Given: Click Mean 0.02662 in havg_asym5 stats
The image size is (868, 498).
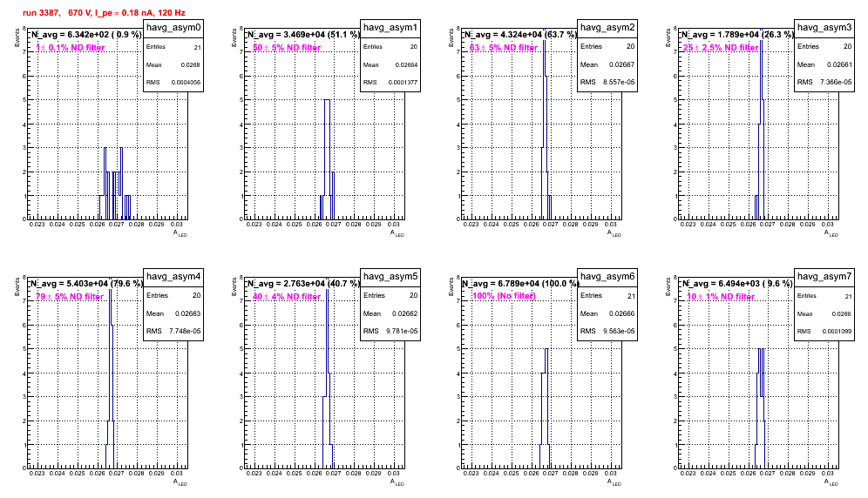Looking at the screenshot, I should pyautogui.click(x=390, y=313).
